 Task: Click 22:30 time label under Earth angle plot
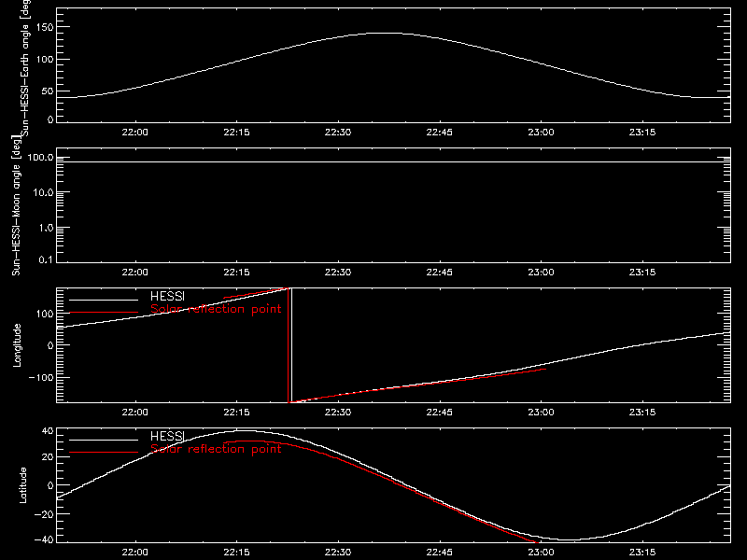pyautogui.click(x=338, y=133)
